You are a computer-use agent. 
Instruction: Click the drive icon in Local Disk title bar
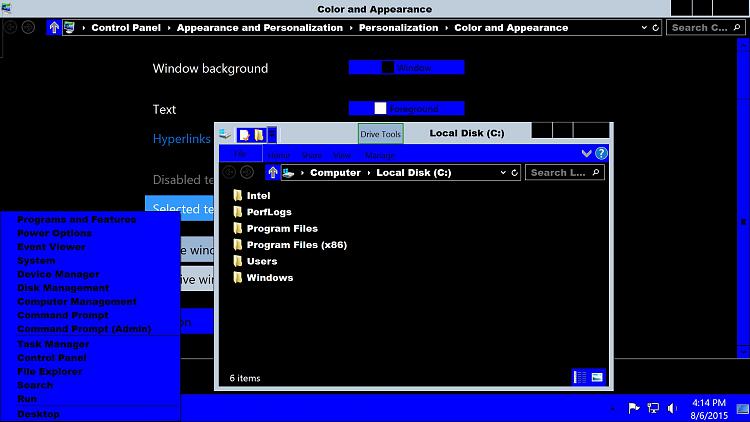point(225,134)
